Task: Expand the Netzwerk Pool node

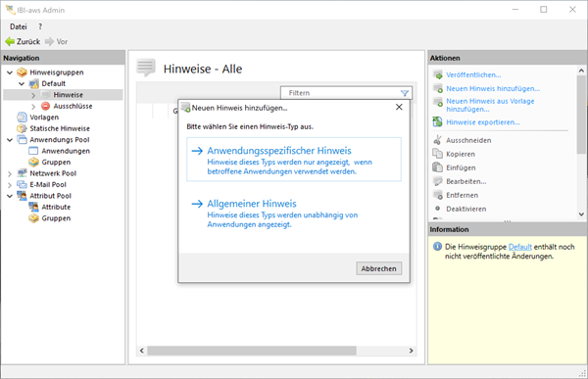Action: click(10, 173)
